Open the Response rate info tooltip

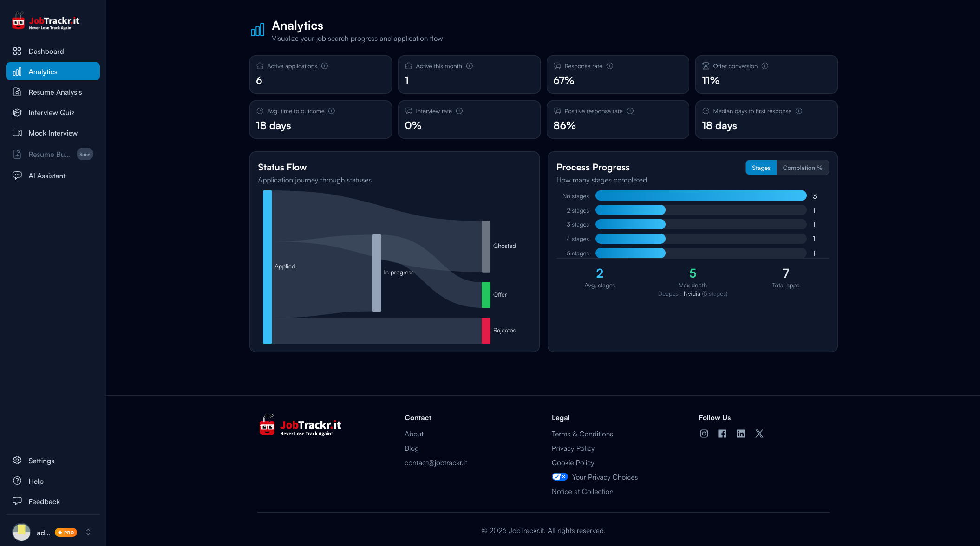[x=610, y=66]
